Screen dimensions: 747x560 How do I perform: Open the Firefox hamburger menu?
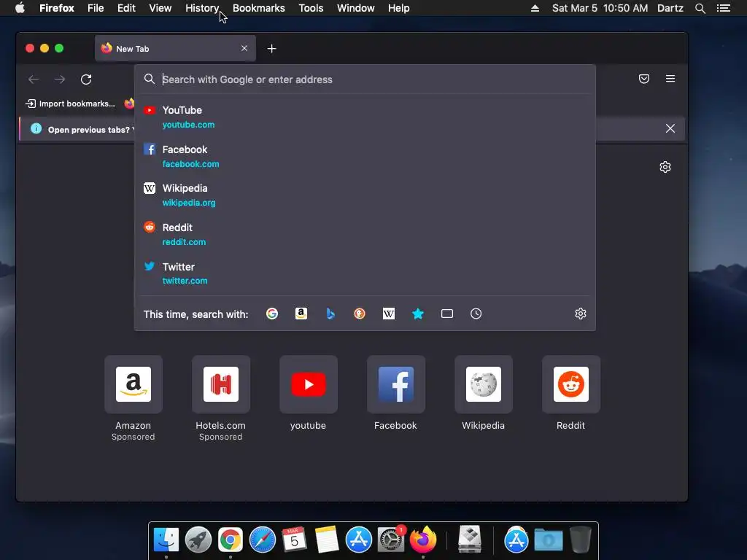pyautogui.click(x=670, y=79)
